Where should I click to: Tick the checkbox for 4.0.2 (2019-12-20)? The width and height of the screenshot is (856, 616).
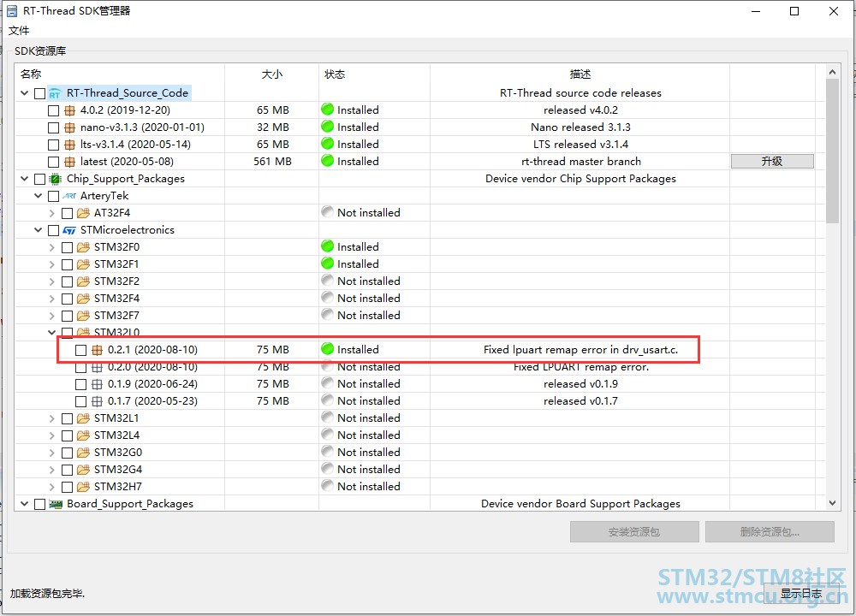click(53, 110)
